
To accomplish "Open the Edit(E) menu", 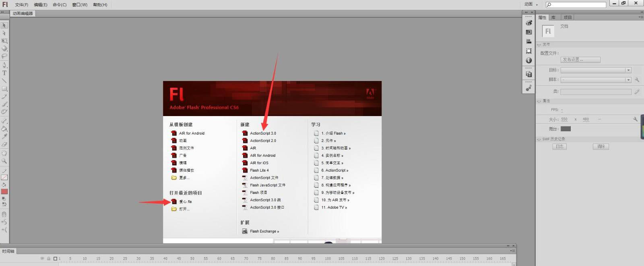I will point(41,5).
